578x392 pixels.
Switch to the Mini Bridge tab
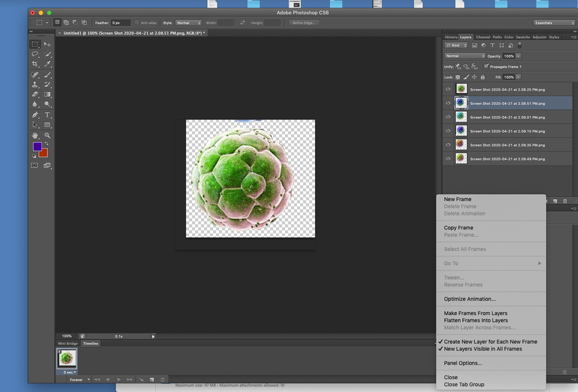(68, 343)
